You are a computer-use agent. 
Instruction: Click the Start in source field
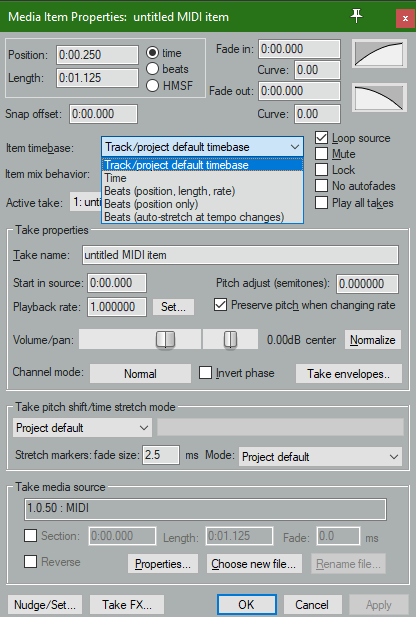coord(117,283)
